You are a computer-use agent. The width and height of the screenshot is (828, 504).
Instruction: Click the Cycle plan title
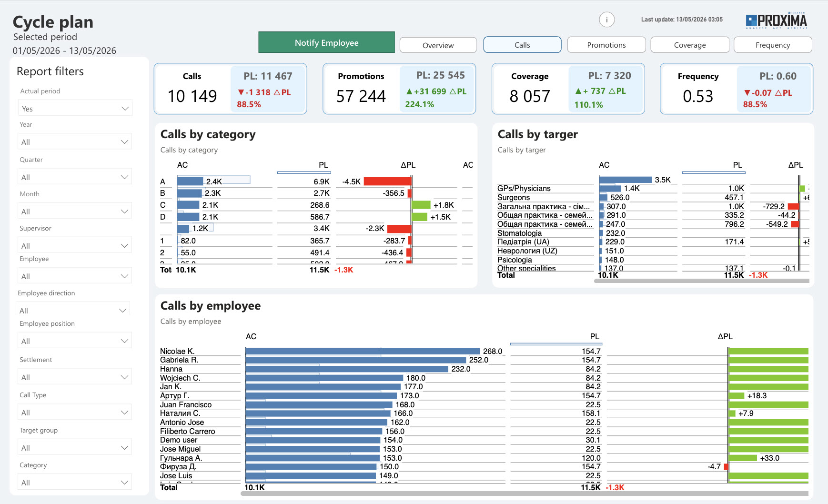pos(53,22)
